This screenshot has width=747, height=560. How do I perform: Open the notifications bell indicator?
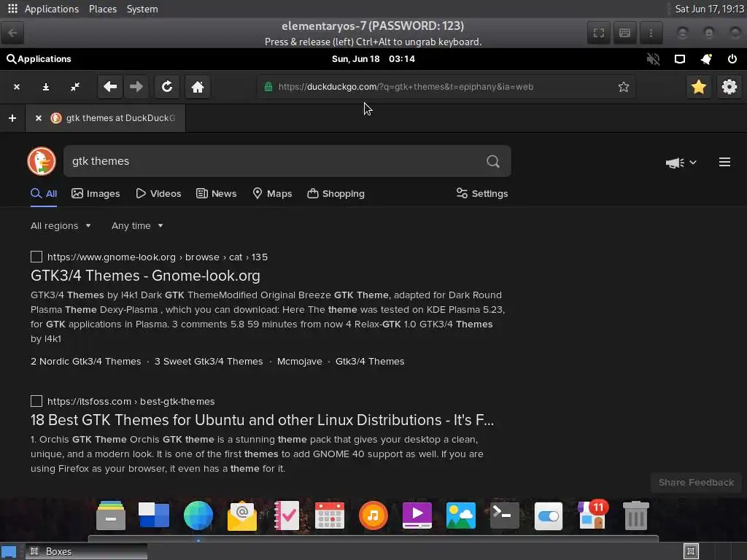[706, 59]
